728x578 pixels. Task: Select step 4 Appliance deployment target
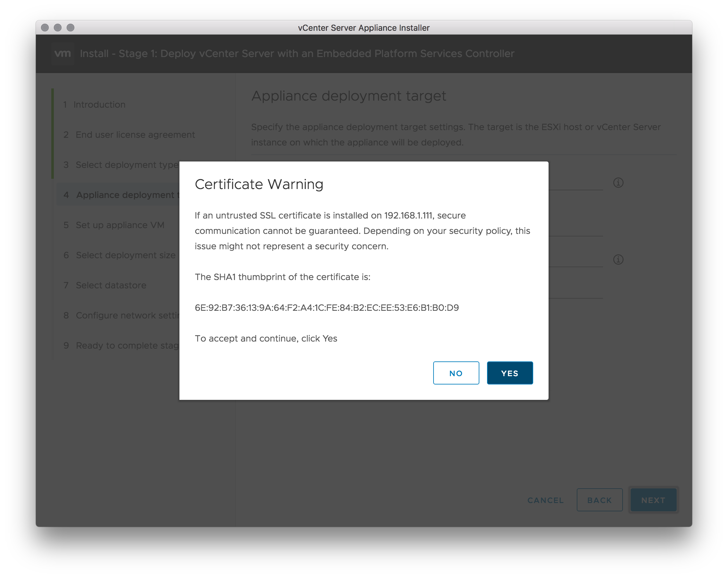point(118,195)
